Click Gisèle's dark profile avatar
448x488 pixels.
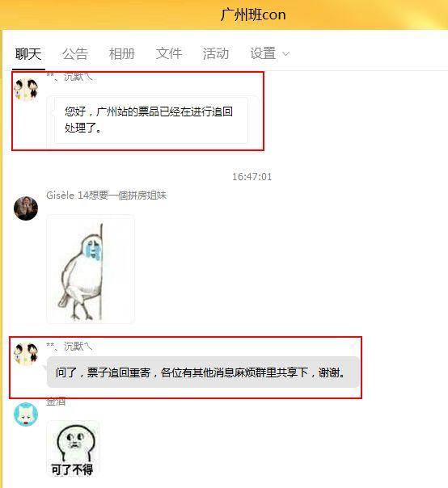[26, 208]
